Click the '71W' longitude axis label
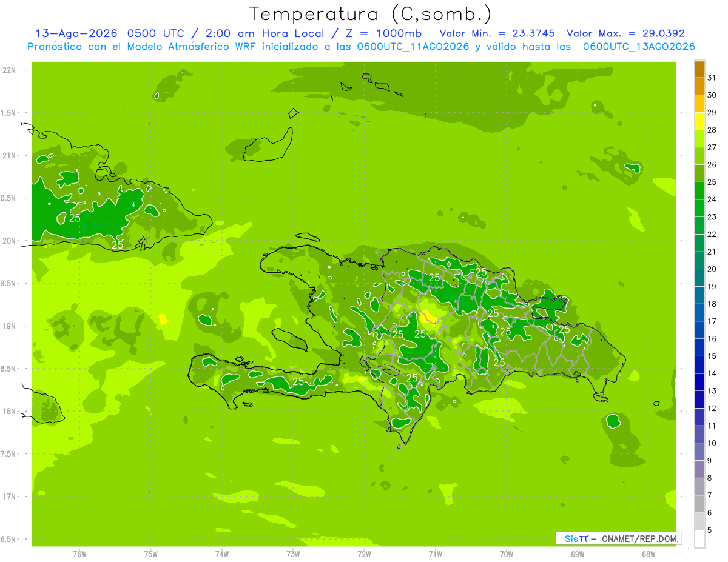 pyautogui.click(x=435, y=554)
